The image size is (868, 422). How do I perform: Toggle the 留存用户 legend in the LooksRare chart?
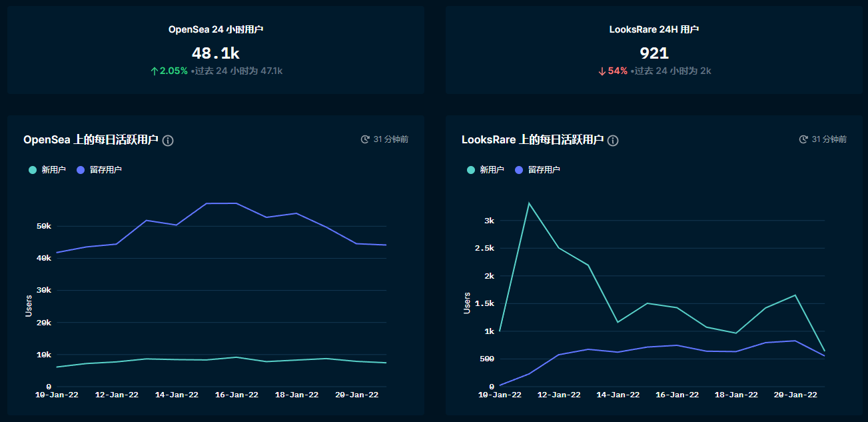point(538,170)
